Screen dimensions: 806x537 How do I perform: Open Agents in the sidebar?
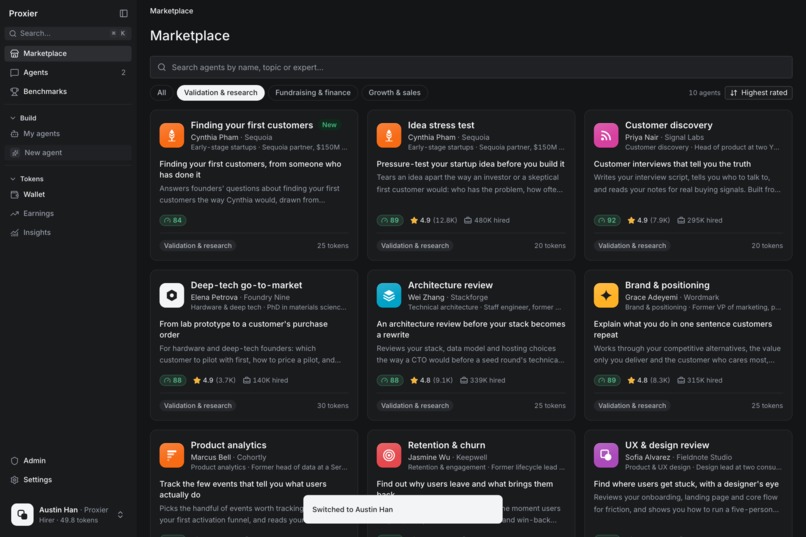tap(68, 72)
